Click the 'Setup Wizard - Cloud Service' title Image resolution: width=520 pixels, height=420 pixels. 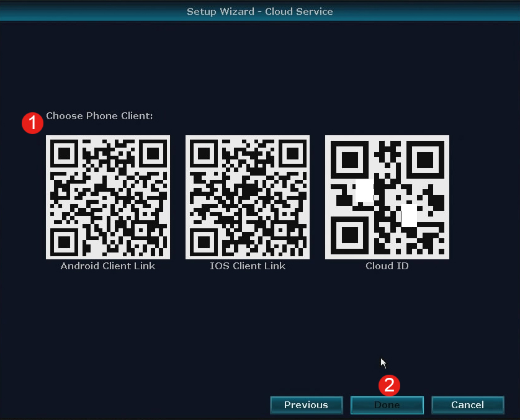pos(259,12)
